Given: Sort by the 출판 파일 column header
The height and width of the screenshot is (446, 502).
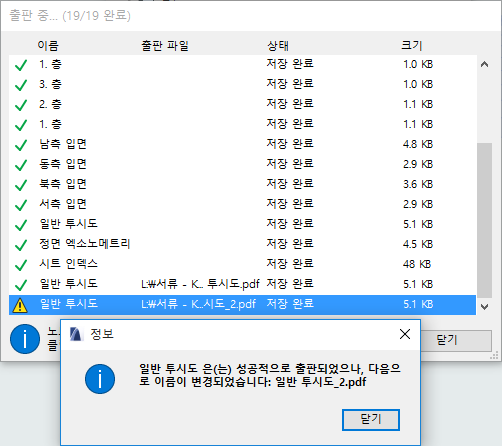Looking at the screenshot, I should coord(165,45).
